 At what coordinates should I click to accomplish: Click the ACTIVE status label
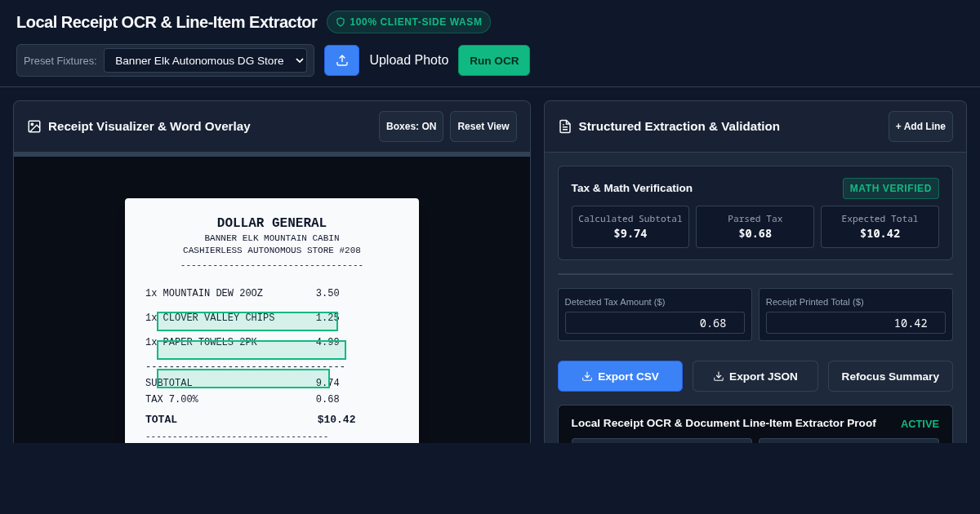tap(920, 423)
